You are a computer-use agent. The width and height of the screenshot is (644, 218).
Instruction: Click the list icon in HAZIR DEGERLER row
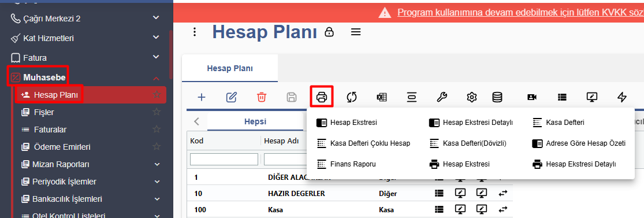coord(440,193)
